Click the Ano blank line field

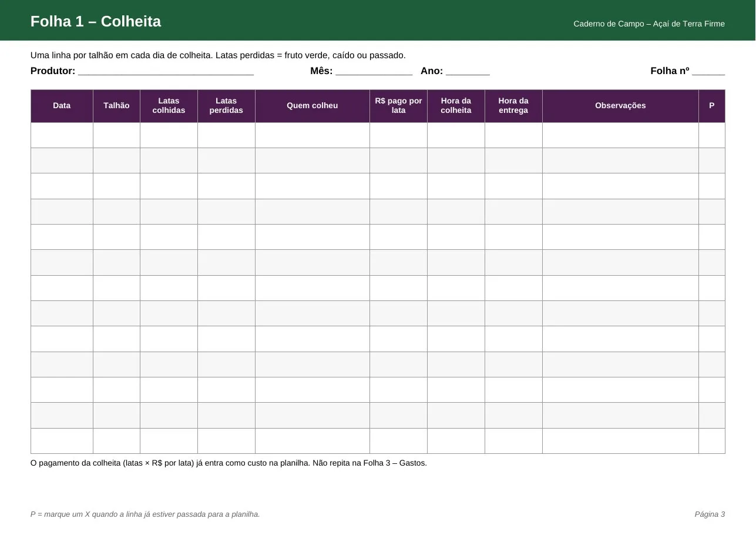pyautogui.click(x=468, y=71)
